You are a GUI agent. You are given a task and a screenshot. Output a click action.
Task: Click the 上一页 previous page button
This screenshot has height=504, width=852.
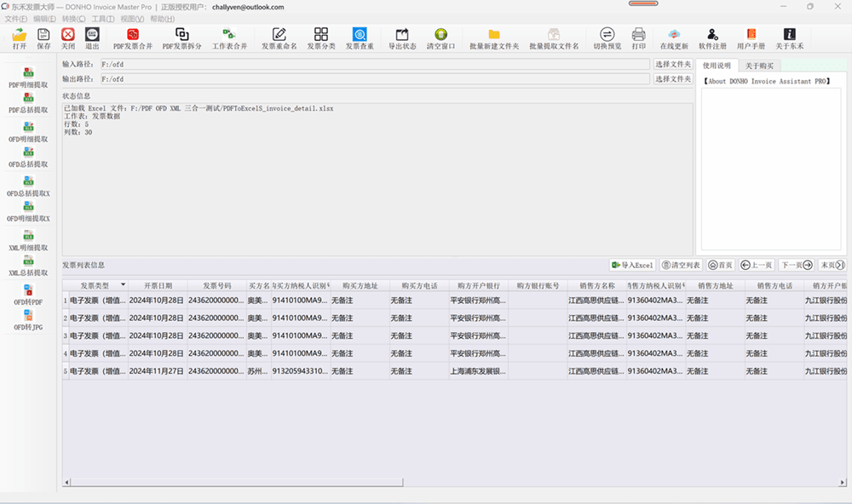tap(757, 265)
